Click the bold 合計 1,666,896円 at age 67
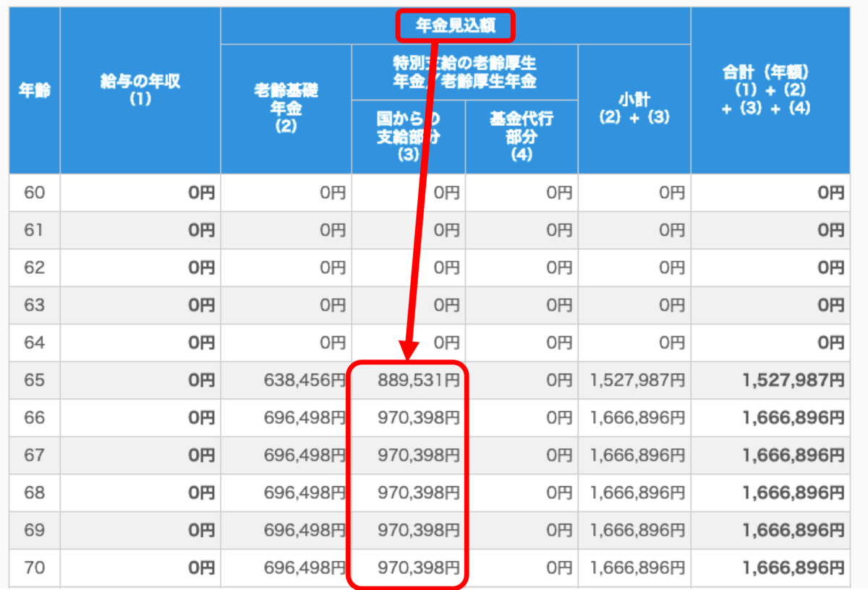 [793, 456]
